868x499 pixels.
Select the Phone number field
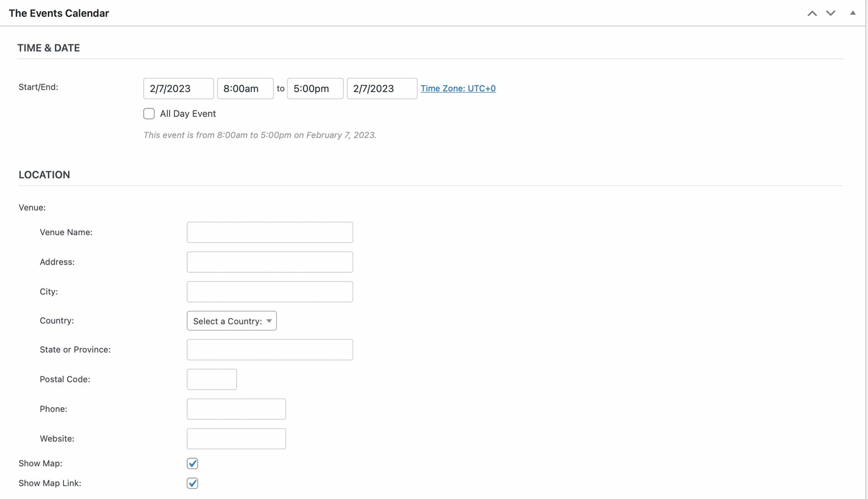(x=236, y=408)
